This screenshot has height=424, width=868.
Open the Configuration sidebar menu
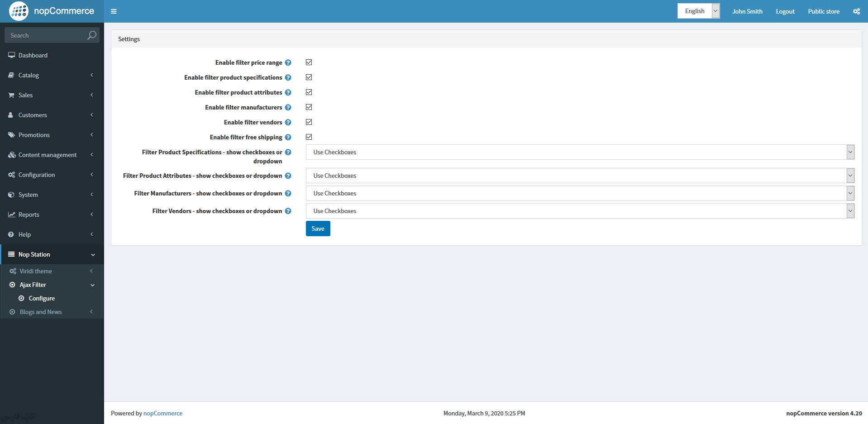(52, 175)
